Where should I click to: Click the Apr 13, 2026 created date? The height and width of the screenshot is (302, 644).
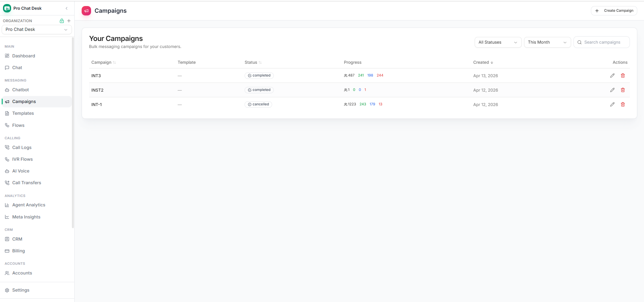point(485,76)
